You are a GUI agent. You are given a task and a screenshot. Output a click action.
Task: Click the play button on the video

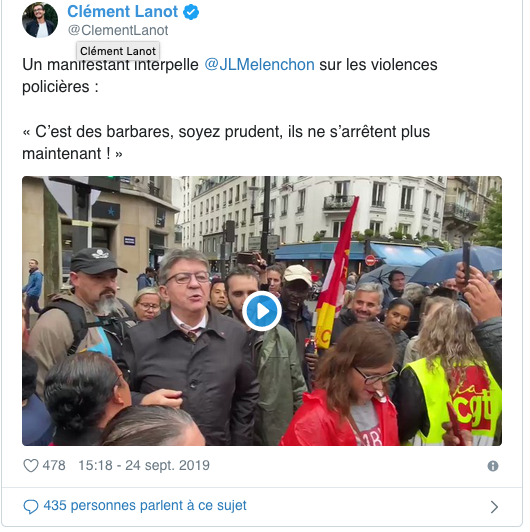point(262,311)
